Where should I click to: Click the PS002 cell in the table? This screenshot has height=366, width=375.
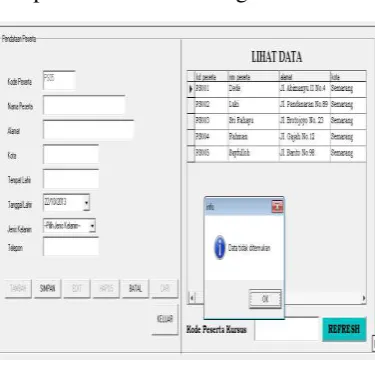[211, 105]
